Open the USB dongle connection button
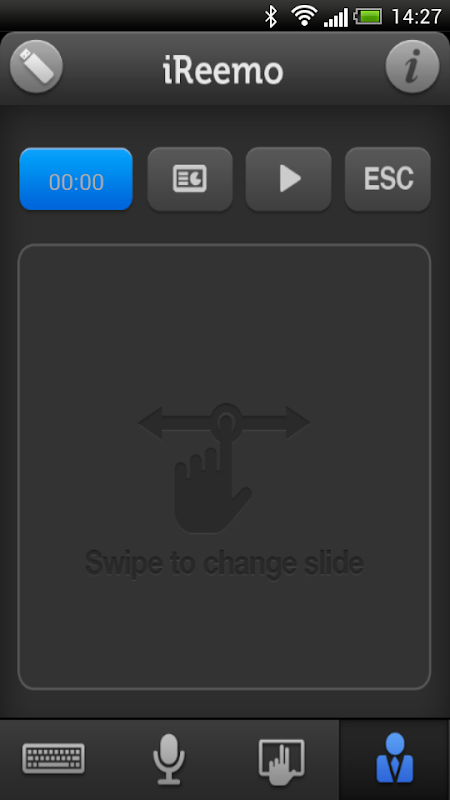 tap(36, 67)
